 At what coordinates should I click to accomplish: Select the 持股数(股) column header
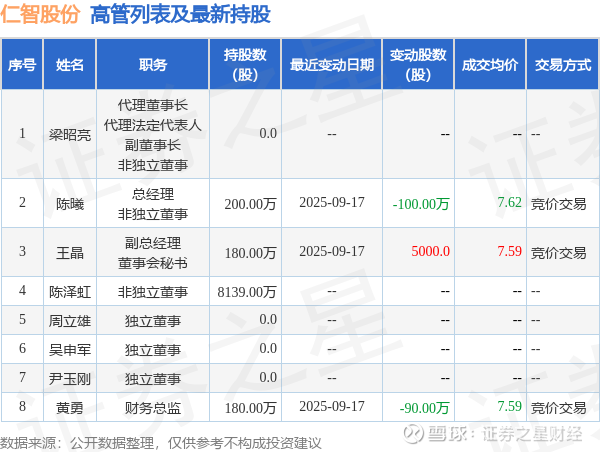pos(245,65)
